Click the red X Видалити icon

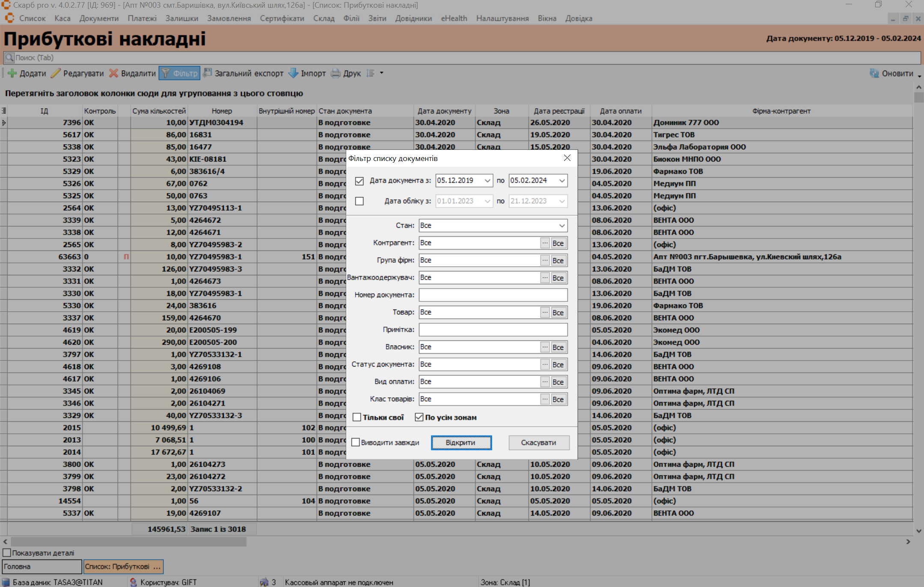pos(113,73)
